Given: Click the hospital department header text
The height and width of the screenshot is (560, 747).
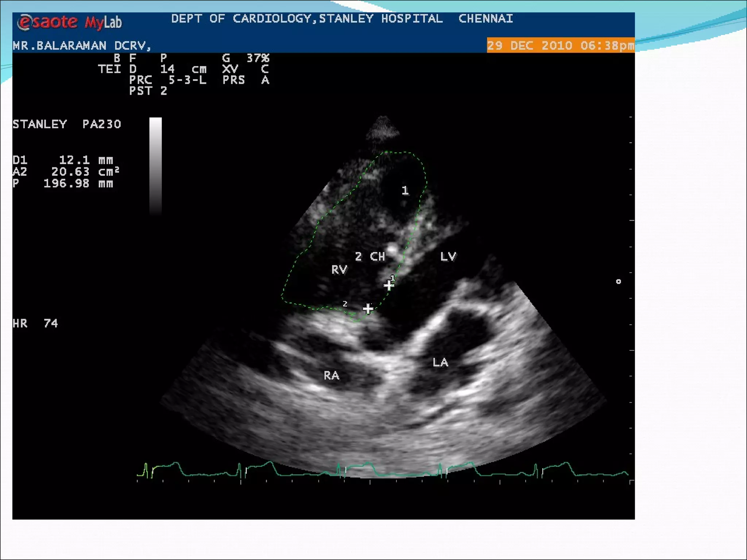Looking at the screenshot, I should (342, 19).
